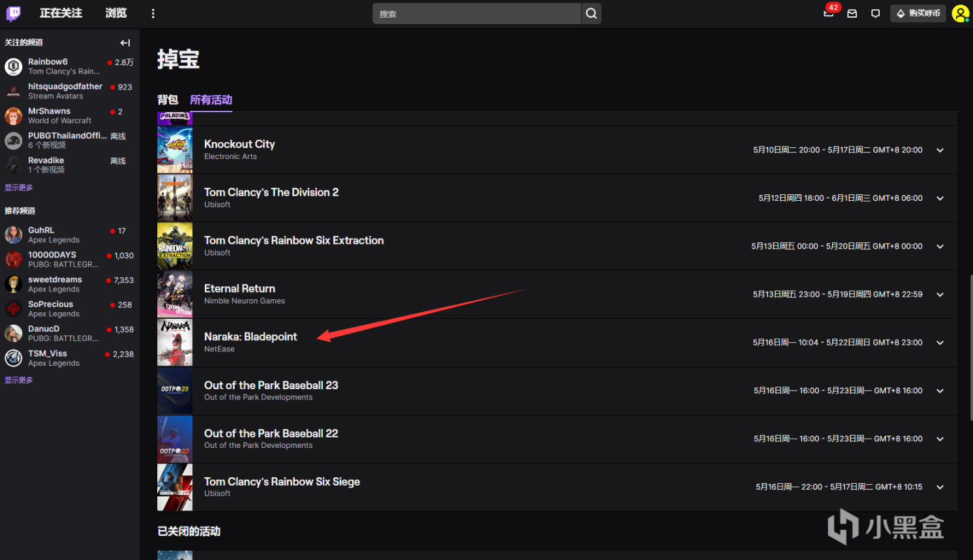Open DanucD channel avatar
This screenshot has width=973, height=560.
pos(14,334)
